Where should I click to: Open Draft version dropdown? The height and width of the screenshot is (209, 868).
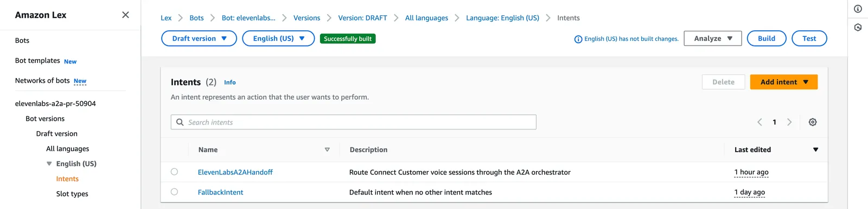199,38
